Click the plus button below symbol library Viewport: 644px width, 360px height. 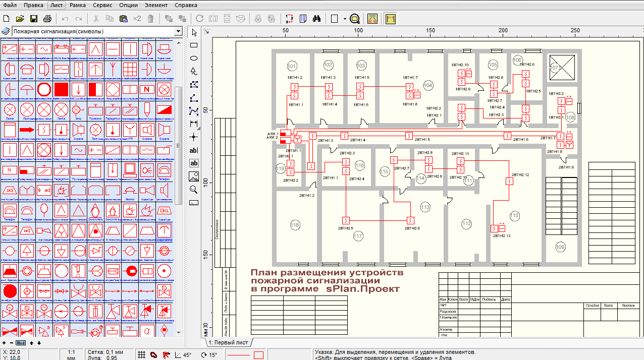click(x=4, y=343)
